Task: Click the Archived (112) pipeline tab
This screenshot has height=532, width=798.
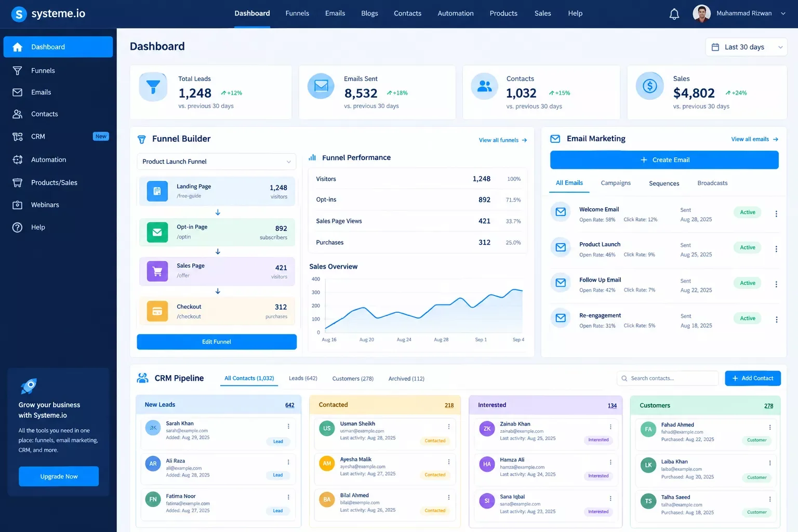Action: tap(406, 379)
